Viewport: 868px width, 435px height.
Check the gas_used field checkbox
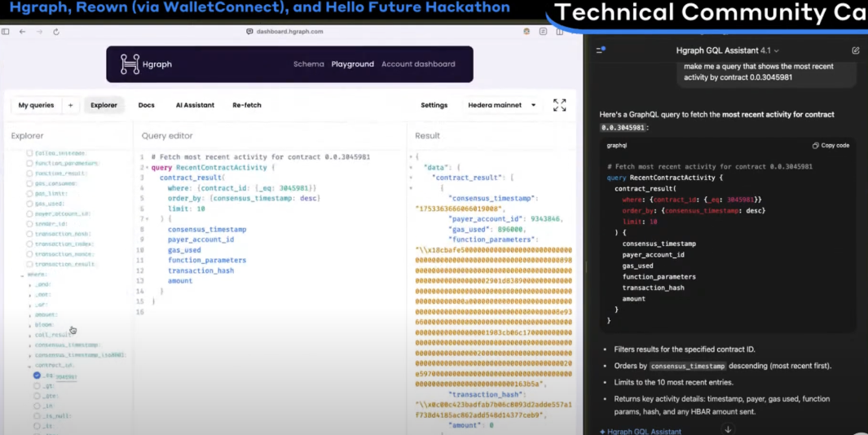click(x=30, y=204)
